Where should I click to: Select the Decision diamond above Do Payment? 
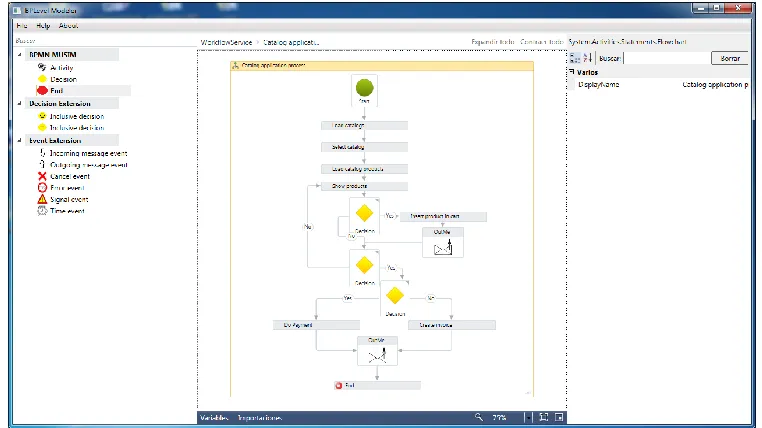pyautogui.click(x=395, y=295)
